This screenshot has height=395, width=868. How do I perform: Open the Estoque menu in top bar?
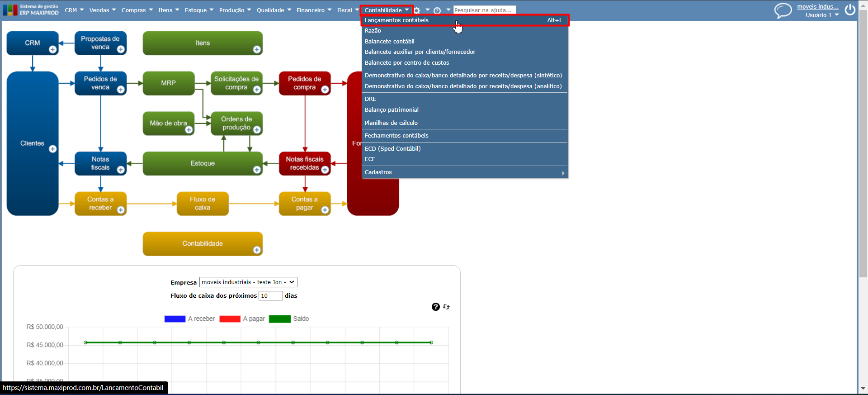point(199,10)
